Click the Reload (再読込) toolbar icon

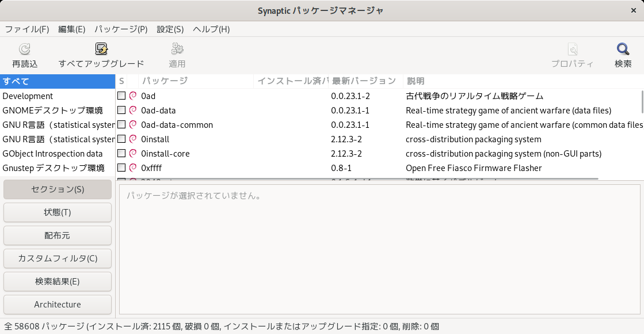pos(25,50)
